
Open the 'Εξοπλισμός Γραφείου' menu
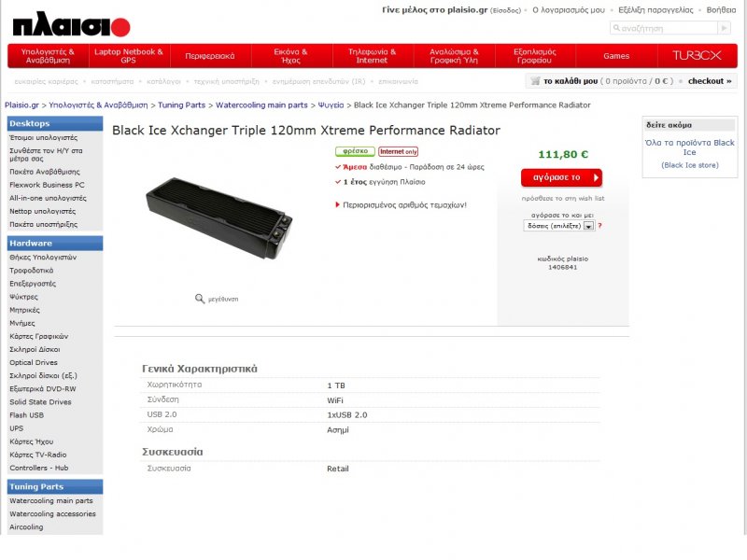pos(535,56)
